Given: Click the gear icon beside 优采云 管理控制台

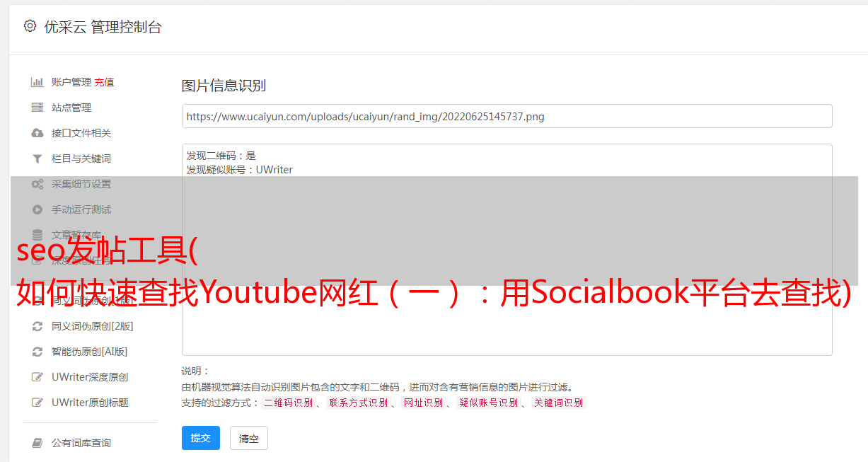Looking at the screenshot, I should point(30,26).
